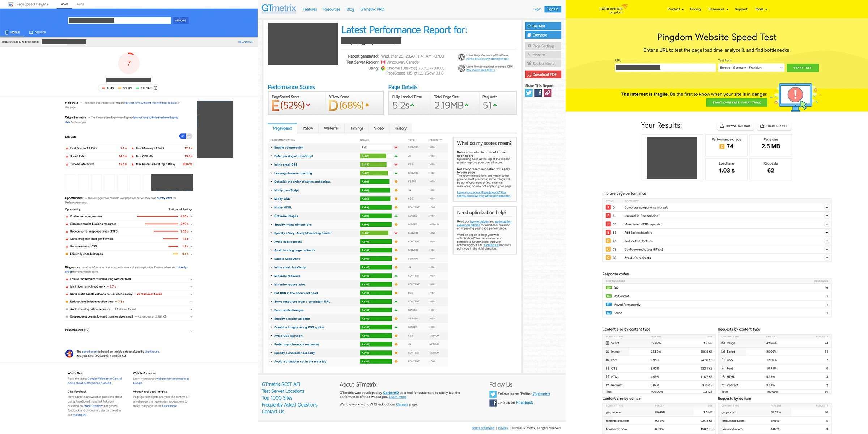Expand the Minify CSS recommendation triangle

[x=271, y=199]
